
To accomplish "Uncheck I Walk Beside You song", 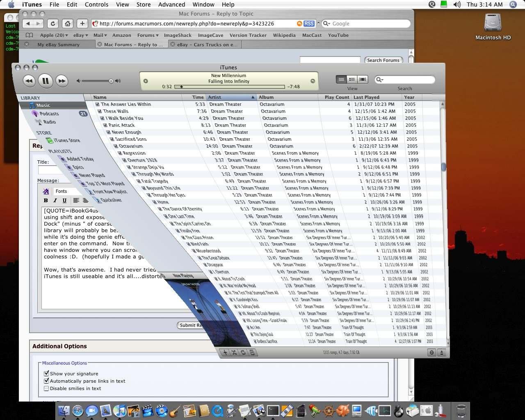I will pos(103,118).
